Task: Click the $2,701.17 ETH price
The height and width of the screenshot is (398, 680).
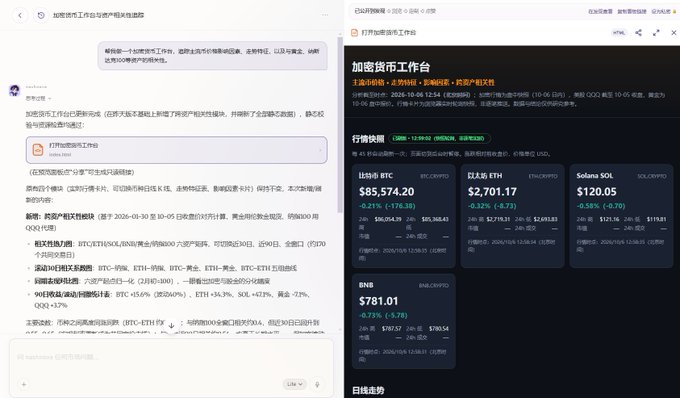Action: [x=492, y=192]
